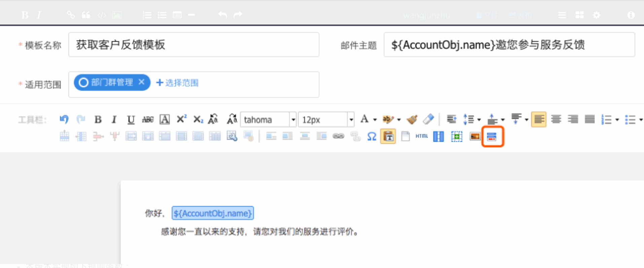
Task: Toggle underline formatting
Action: (131, 119)
